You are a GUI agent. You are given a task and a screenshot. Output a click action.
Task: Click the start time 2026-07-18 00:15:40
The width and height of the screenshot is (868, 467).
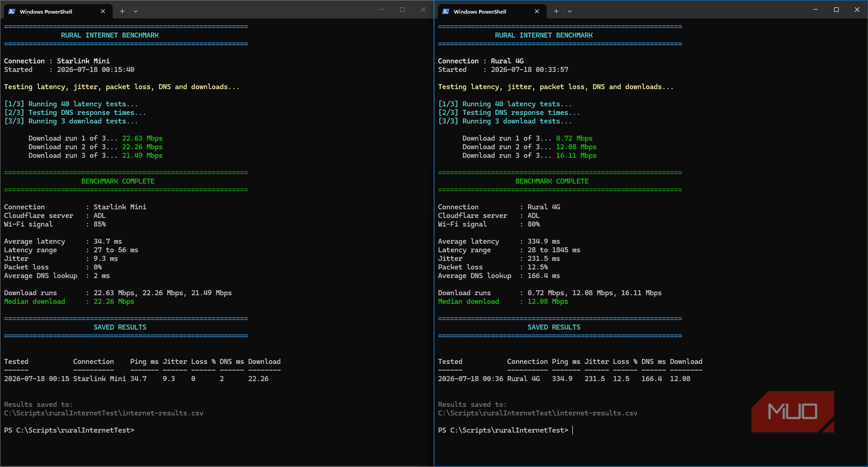pyautogui.click(x=96, y=69)
